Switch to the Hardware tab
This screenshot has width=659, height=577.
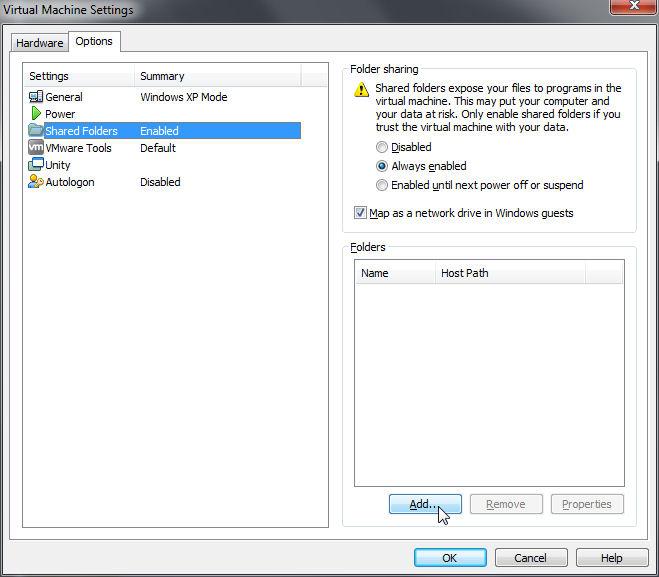(39, 43)
